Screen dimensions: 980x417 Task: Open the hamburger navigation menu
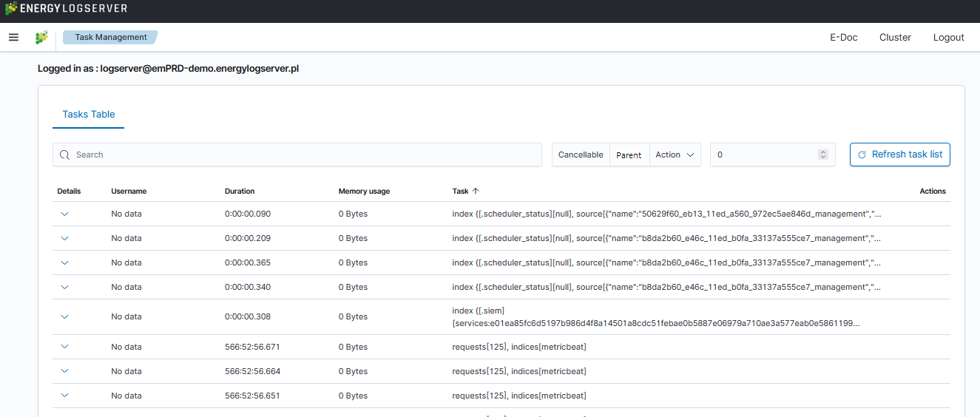tap(13, 37)
